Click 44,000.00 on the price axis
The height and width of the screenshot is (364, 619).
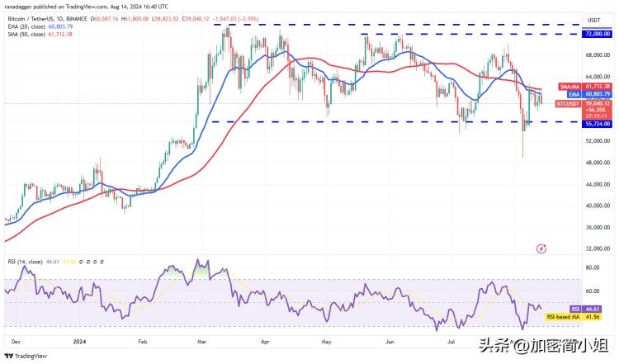click(x=598, y=184)
